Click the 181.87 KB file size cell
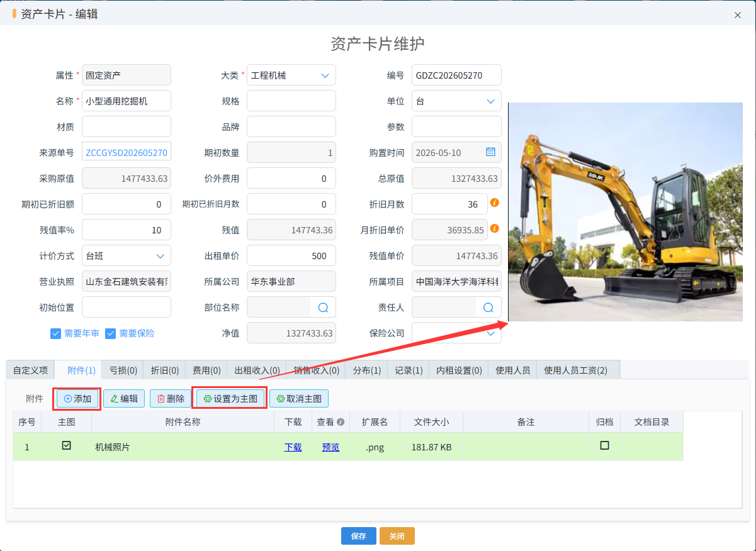Screen dimensions: 756x551 coord(431,447)
